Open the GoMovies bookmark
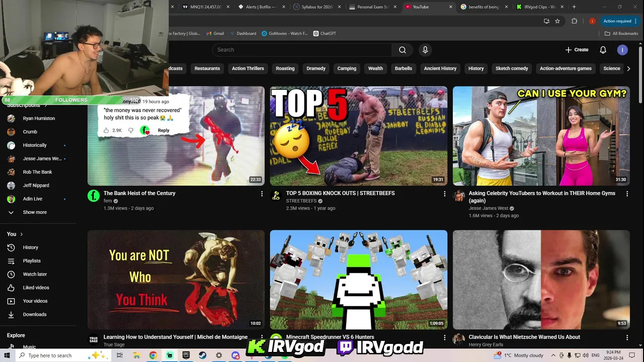 coord(284,34)
